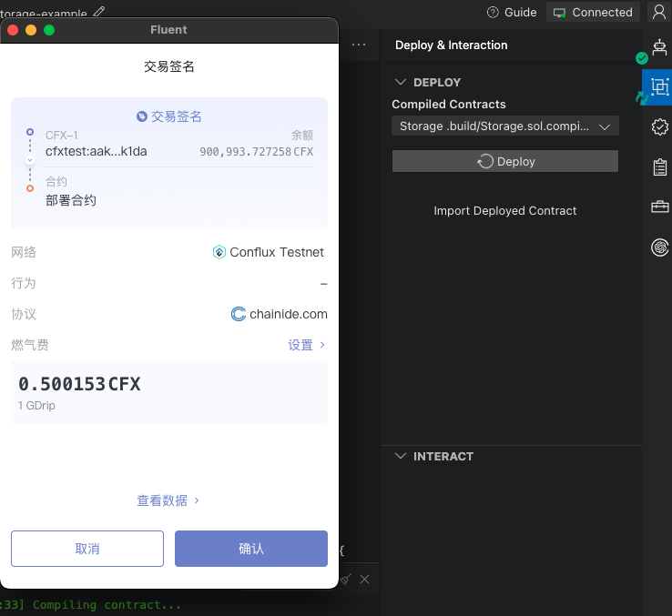Click the 查看数据 view data link
Image resolution: width=672 pixels, height=616 pixels.
168,500
